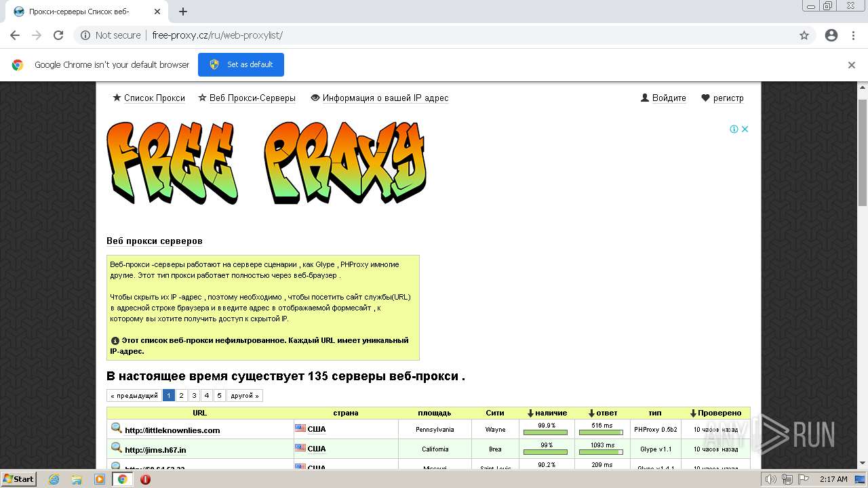Click the Сити column header
The width and height of the screenshot is (868, 488).
pyautogui.click(x=495, y=413)
